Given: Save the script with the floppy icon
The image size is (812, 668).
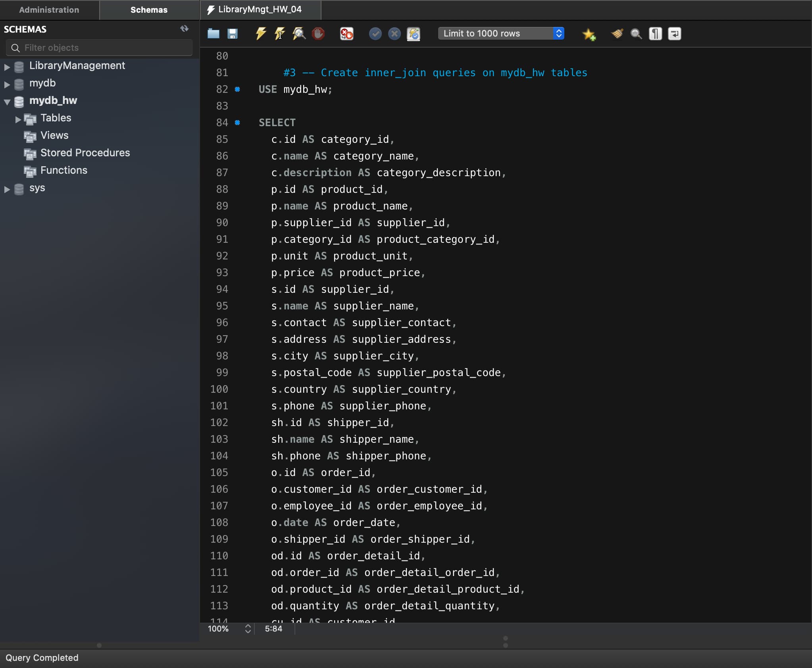Looking at the screenshot, I should (233, 34).
